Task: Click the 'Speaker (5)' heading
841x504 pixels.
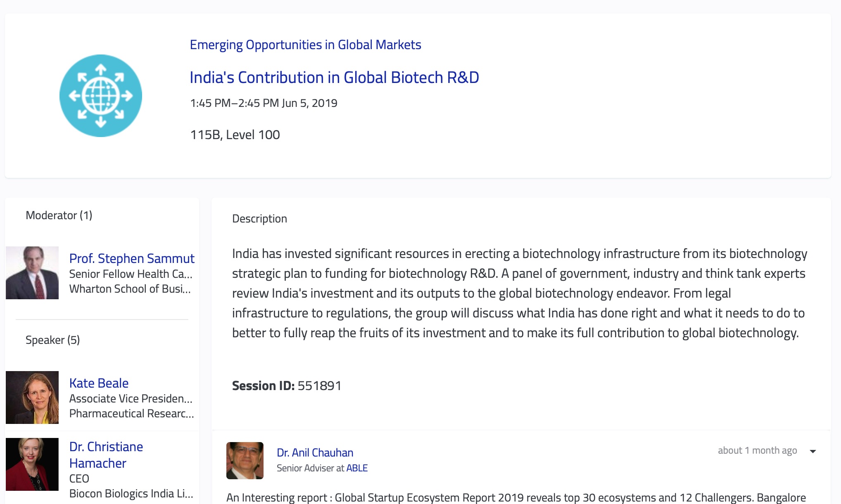Action: click(x=53, y=340)
